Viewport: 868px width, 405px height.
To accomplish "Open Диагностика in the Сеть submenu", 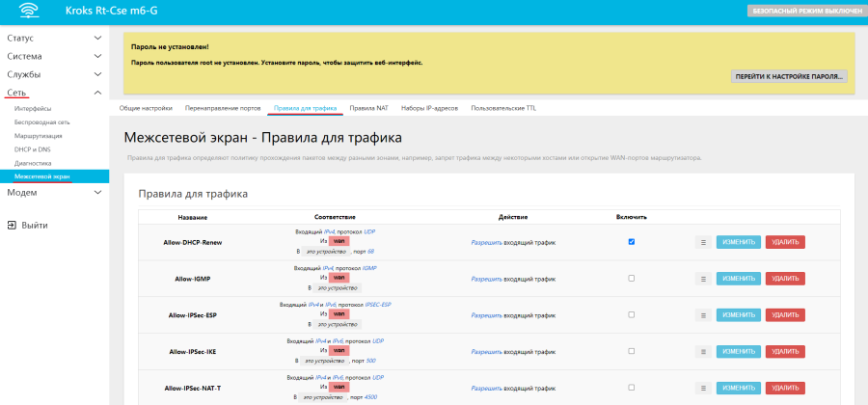I will 33,163.
